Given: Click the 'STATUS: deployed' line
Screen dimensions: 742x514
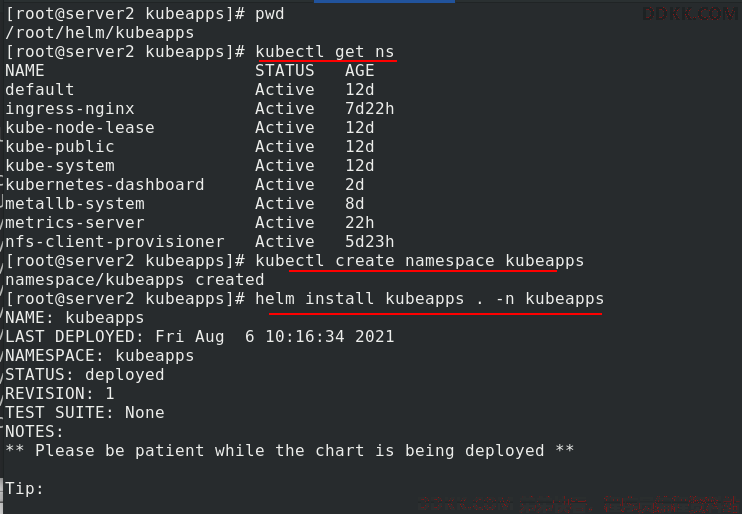Looking at the screenshot, I should (x=85, y=374).
